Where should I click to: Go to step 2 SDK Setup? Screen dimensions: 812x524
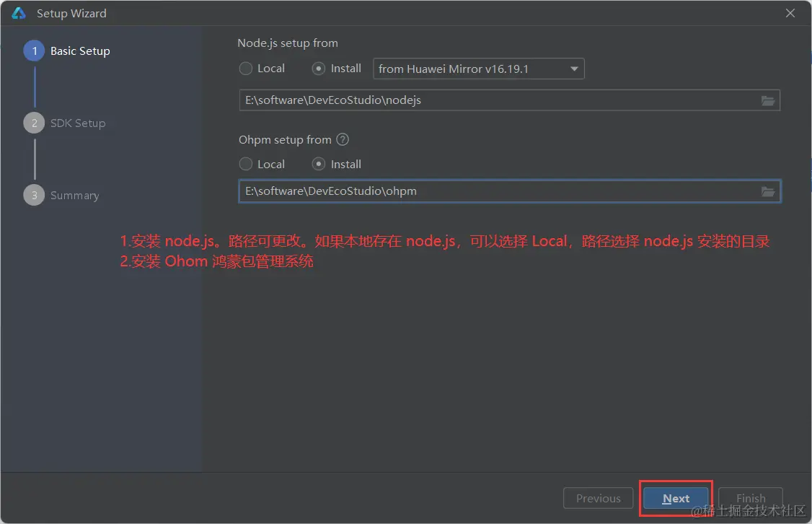[65, 123]
